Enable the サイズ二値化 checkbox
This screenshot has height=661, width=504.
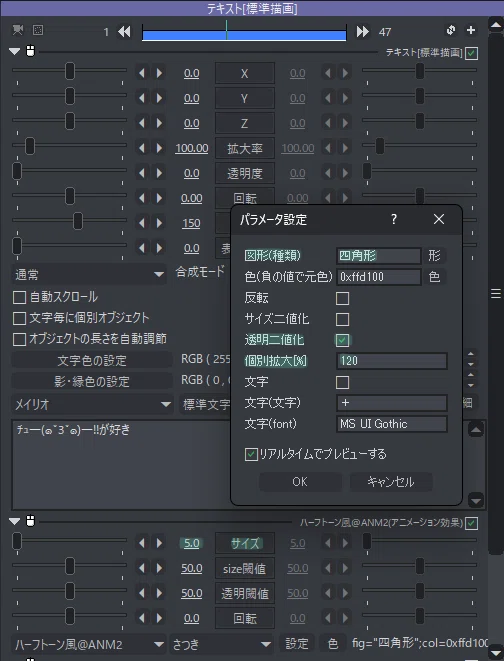[342, 319]
